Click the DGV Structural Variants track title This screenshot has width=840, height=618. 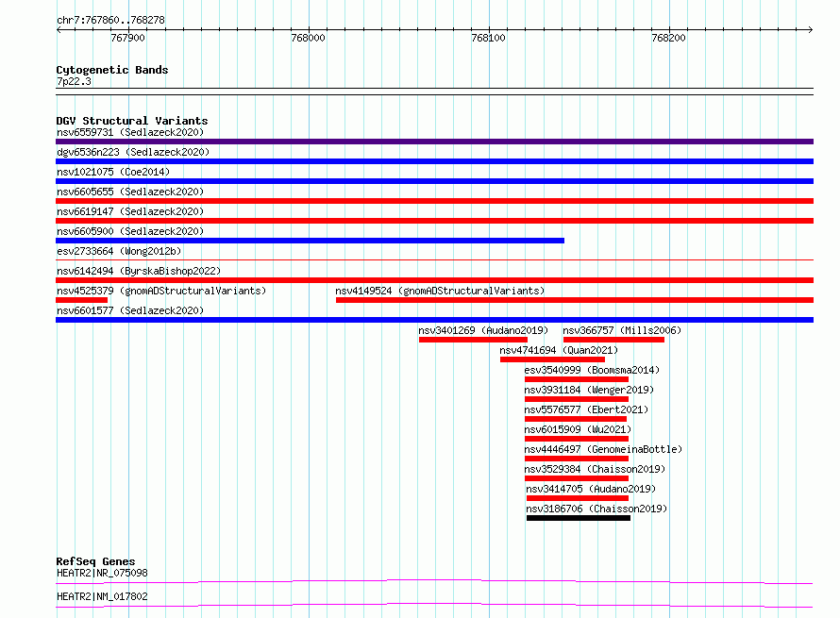132,121
